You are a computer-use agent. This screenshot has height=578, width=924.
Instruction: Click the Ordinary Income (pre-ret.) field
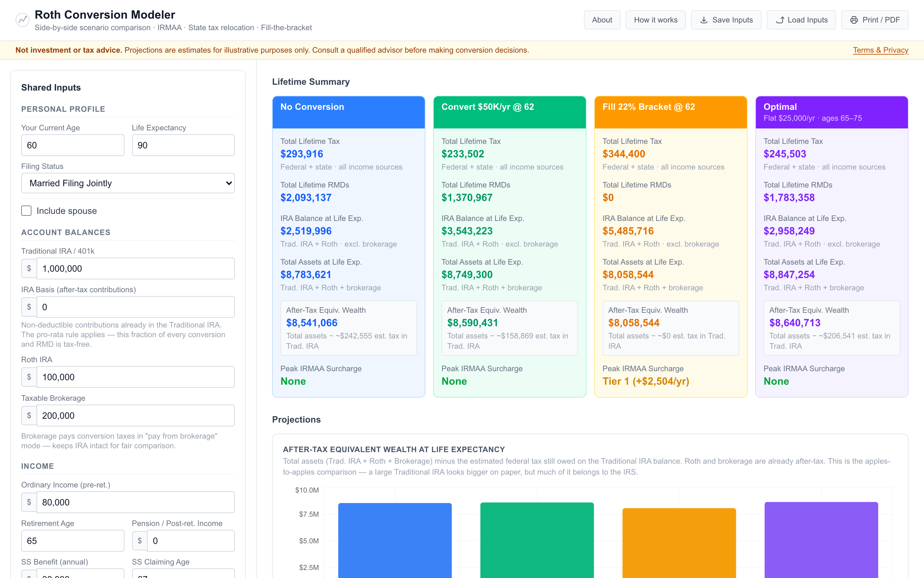tap(135, 502)
